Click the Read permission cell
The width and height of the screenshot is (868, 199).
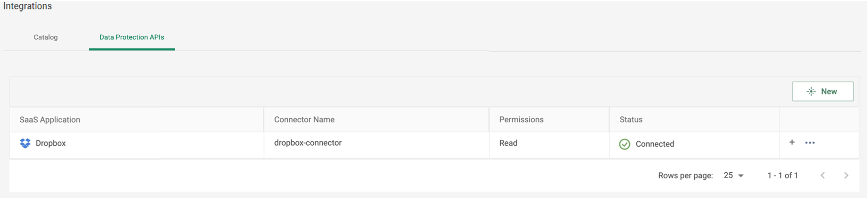tap(508, 143)
